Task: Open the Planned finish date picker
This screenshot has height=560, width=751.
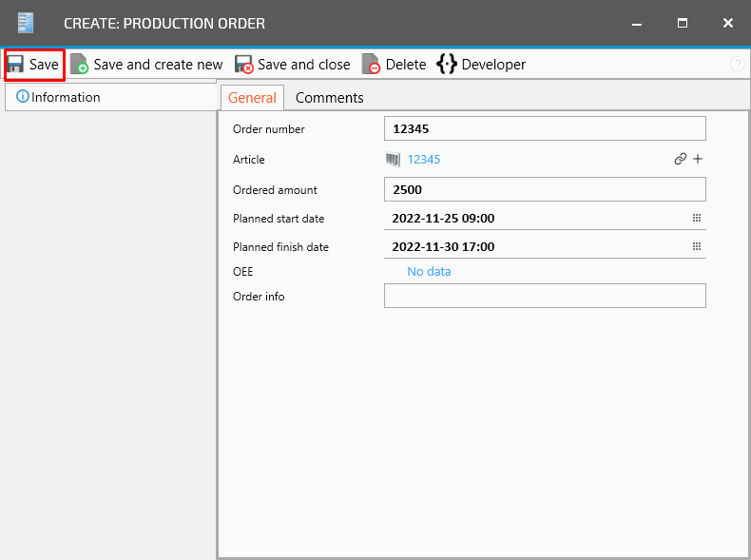Action: [x=696, y=247]
